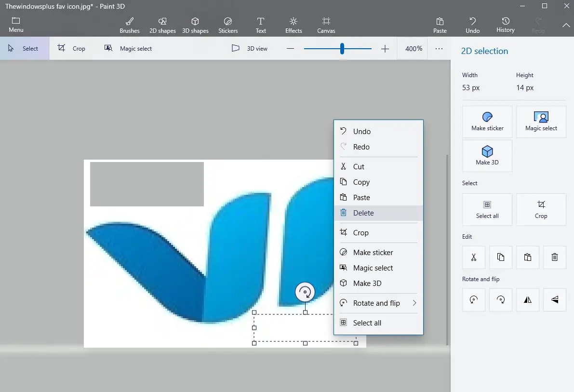Choose Paste from the context menu
The image size is (574, 392).
point(378,197)
